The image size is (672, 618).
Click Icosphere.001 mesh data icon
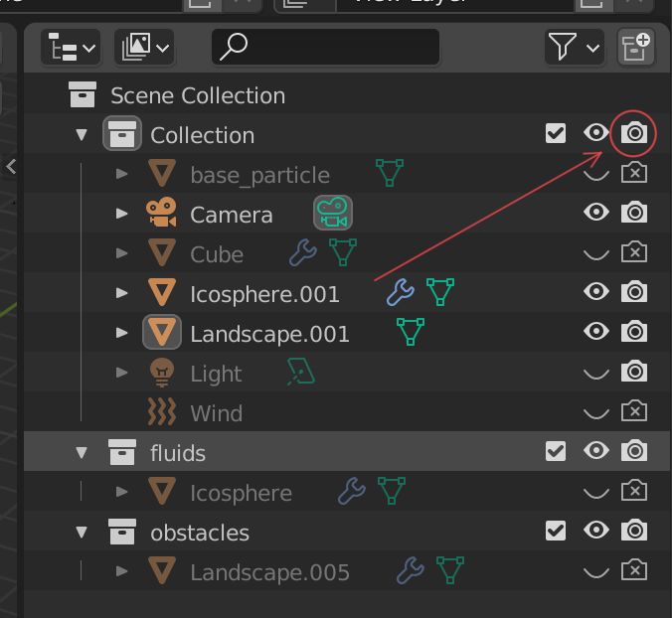[440, 292]
